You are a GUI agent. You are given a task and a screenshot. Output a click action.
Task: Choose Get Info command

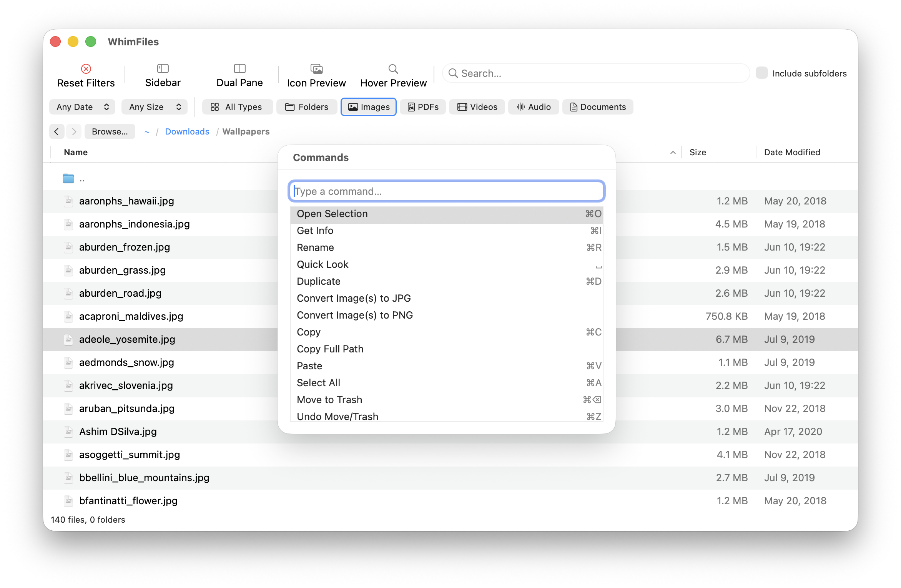(x=447, y=231)
